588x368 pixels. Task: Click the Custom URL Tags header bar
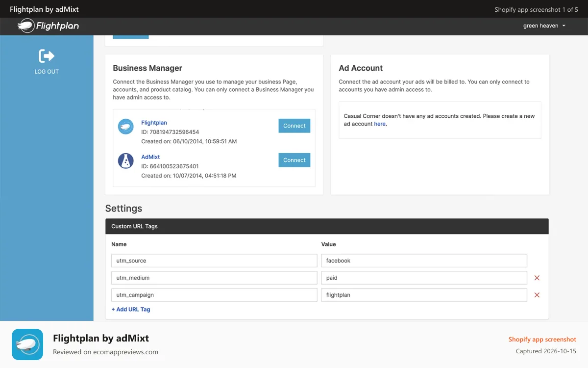click(327, 226)
